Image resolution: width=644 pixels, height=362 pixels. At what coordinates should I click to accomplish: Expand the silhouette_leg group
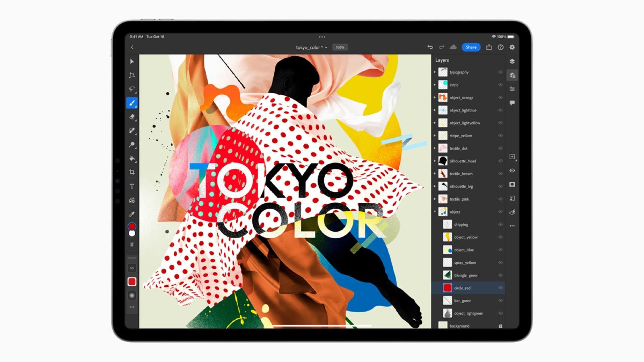coord(435,186)
